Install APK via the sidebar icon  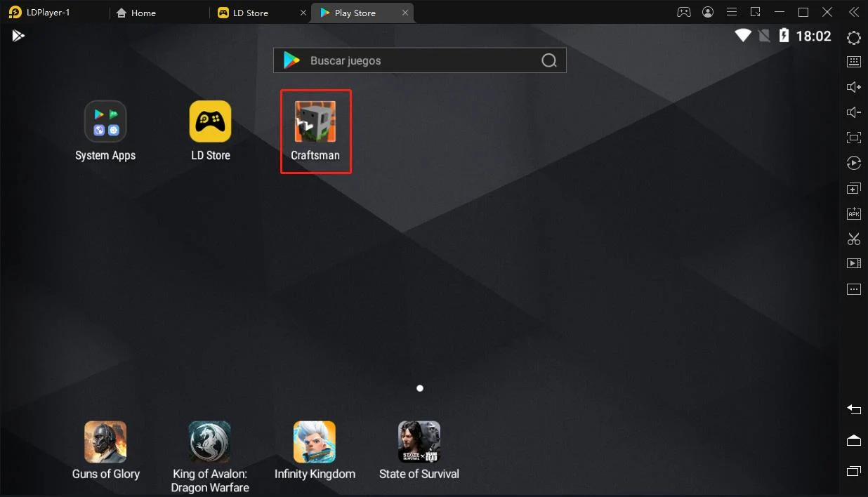[854, 213]
